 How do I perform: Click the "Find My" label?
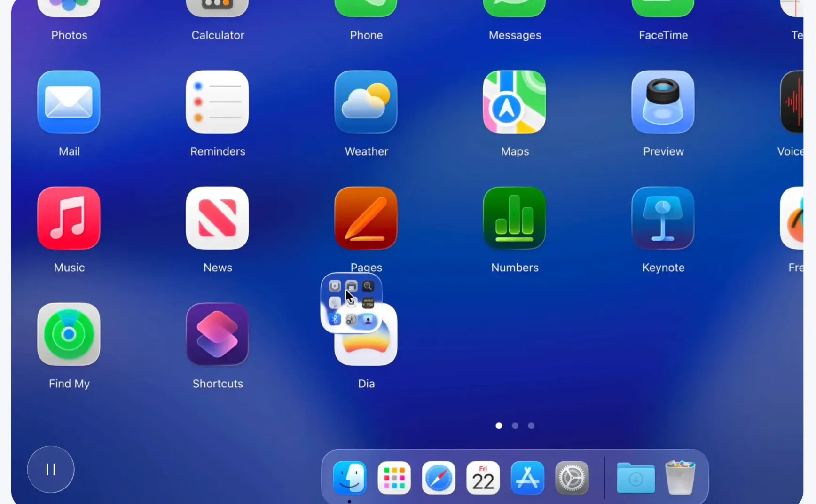tap(69, 384)
